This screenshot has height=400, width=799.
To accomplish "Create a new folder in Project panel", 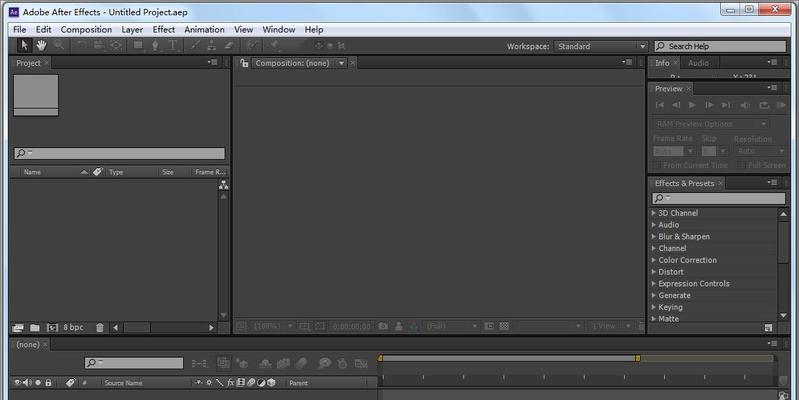I will [35, 328].
